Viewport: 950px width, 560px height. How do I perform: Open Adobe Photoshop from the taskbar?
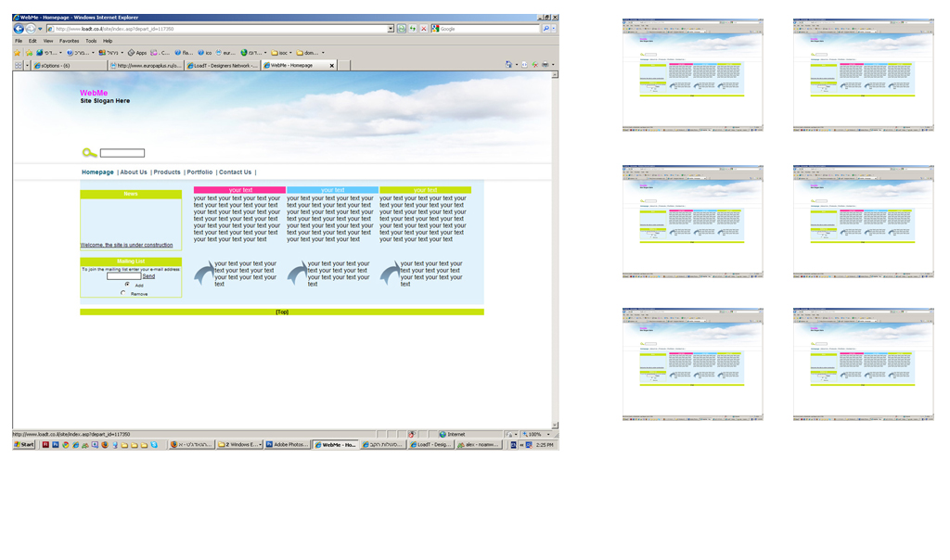click(288, 444)
